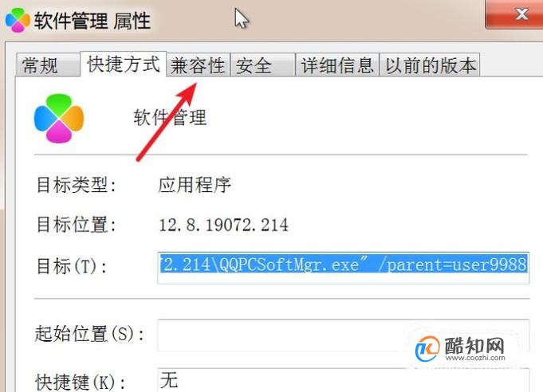The image size is (543, 392).
Task: Click the clover icon in title bar
Action: (x=18, y=21)
